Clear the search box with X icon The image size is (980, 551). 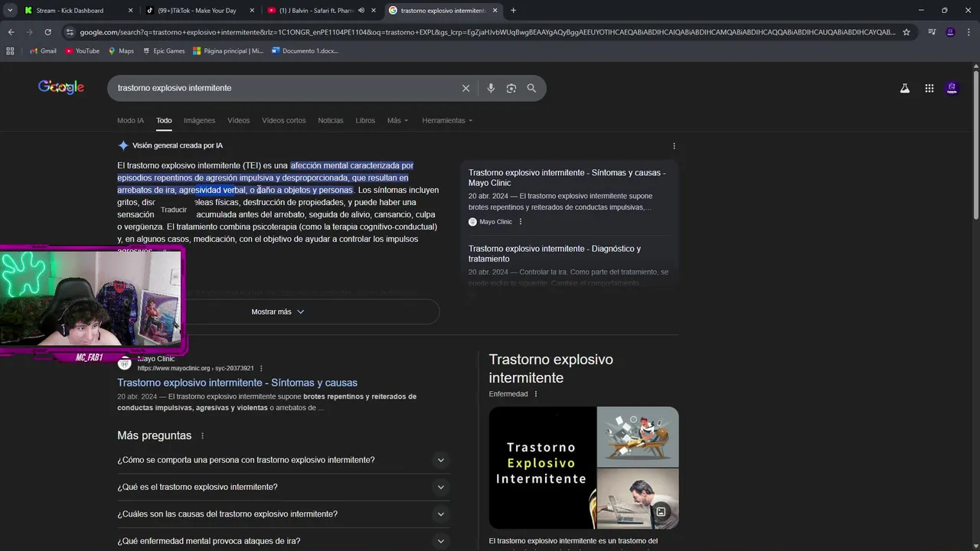point(465,88)
